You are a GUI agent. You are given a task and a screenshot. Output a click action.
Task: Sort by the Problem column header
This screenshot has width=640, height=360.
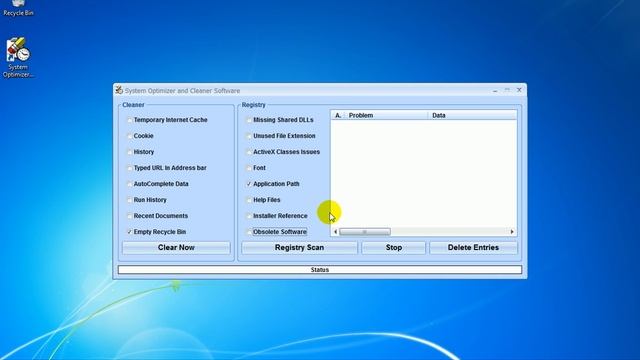(x=386, y=116)
